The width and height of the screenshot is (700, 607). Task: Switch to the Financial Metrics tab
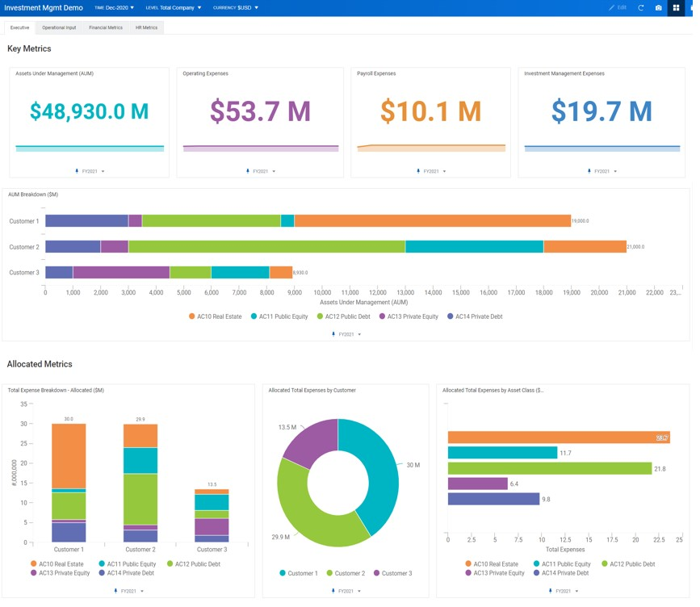pyautogui.click(x=106, y=27)
